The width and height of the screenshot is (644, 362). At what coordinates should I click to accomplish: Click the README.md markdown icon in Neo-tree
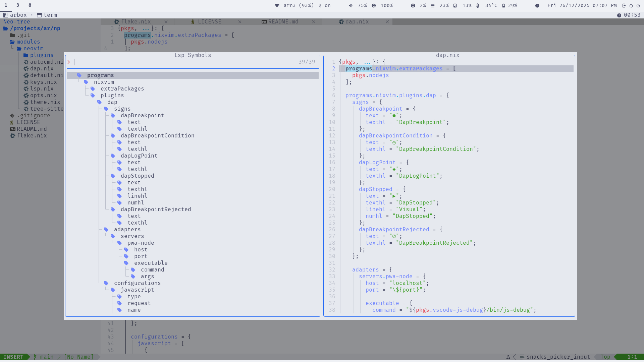point(12,129)
